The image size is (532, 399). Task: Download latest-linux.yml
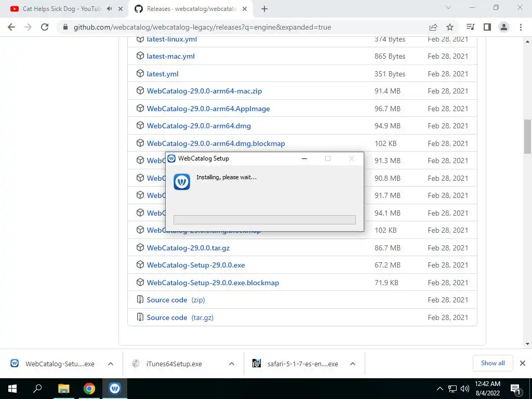(171, 39)
